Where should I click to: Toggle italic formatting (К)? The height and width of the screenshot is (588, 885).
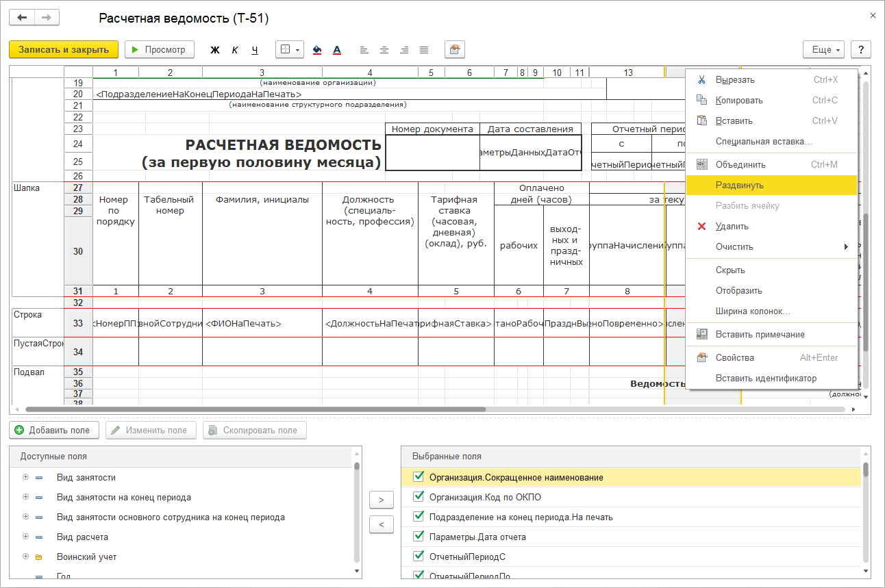tap(235, 50)
